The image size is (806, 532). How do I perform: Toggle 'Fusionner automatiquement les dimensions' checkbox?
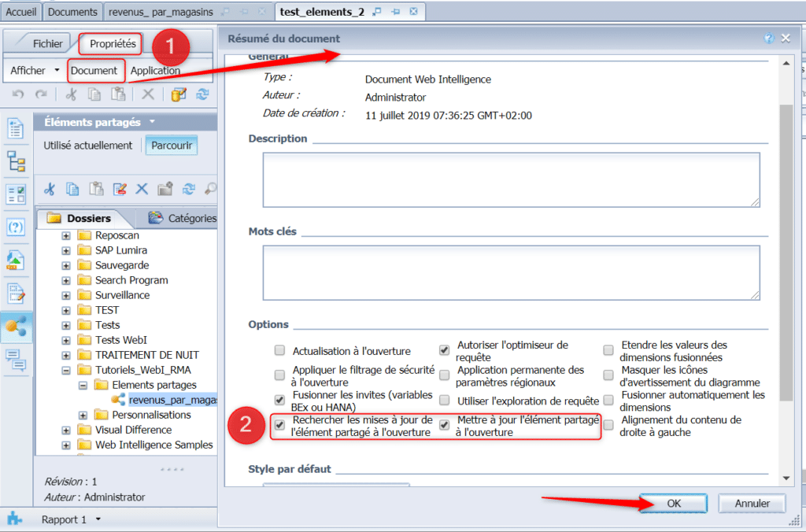click(608, 401)
